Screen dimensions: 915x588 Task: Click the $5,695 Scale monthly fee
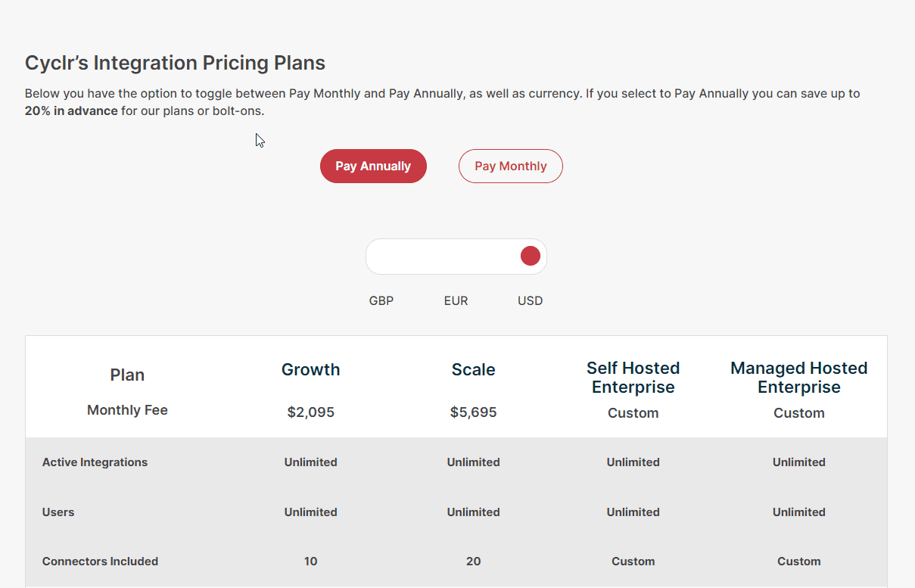[x=473, y=412]
